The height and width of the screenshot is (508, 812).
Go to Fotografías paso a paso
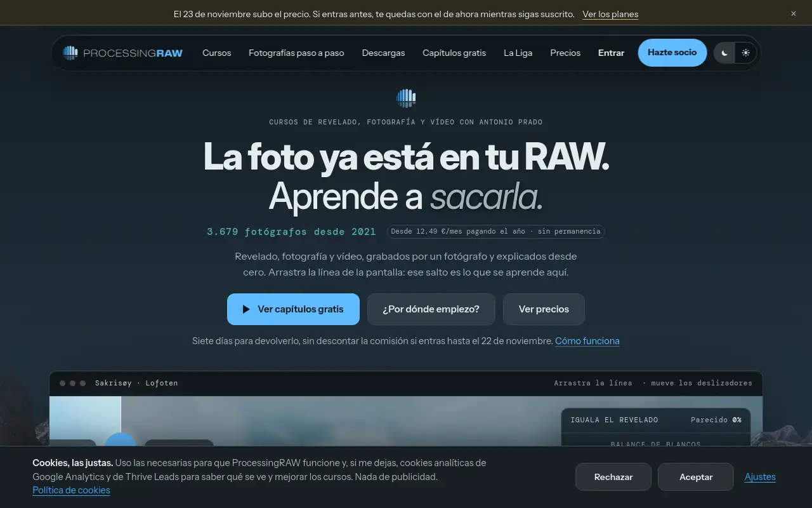point(296,53)
